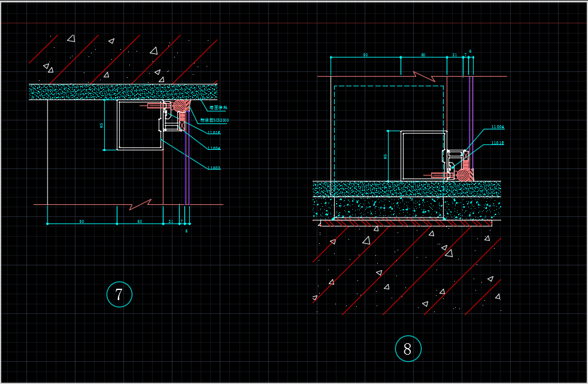Viewport: 588px width, 384px height.
Task: Click the 11016 leader label in detail 8
Action: coord(497,143)
